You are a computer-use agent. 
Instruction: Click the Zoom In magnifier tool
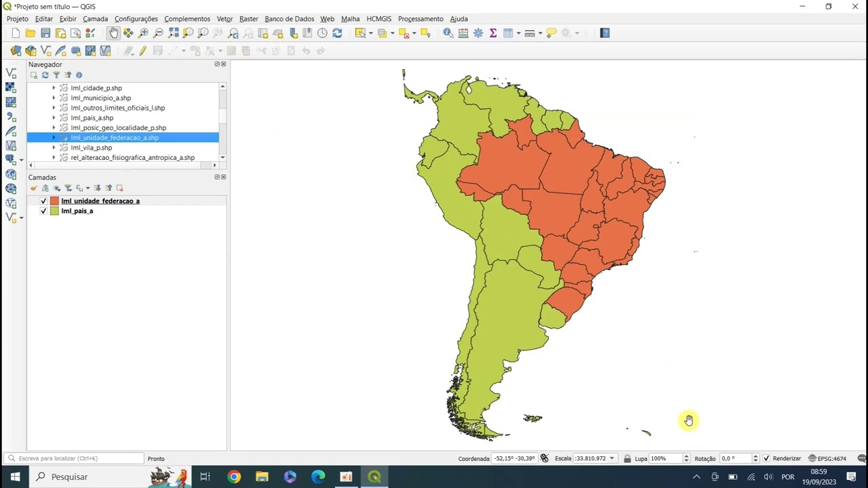pyautogui.click(x=143, y=33)
